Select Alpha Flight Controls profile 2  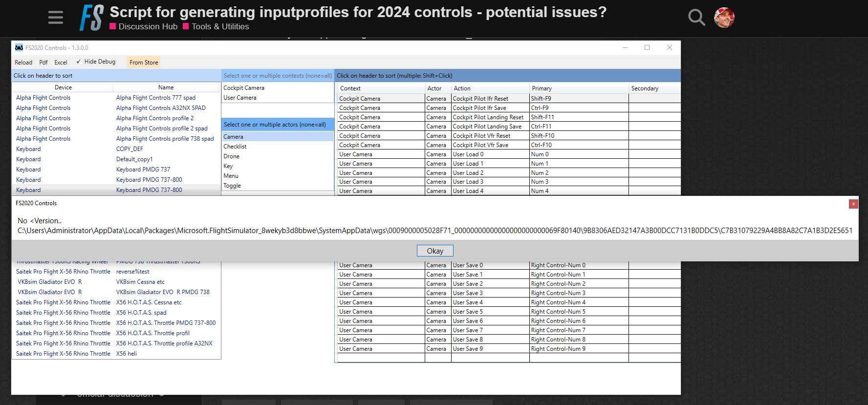coord(155,118)
